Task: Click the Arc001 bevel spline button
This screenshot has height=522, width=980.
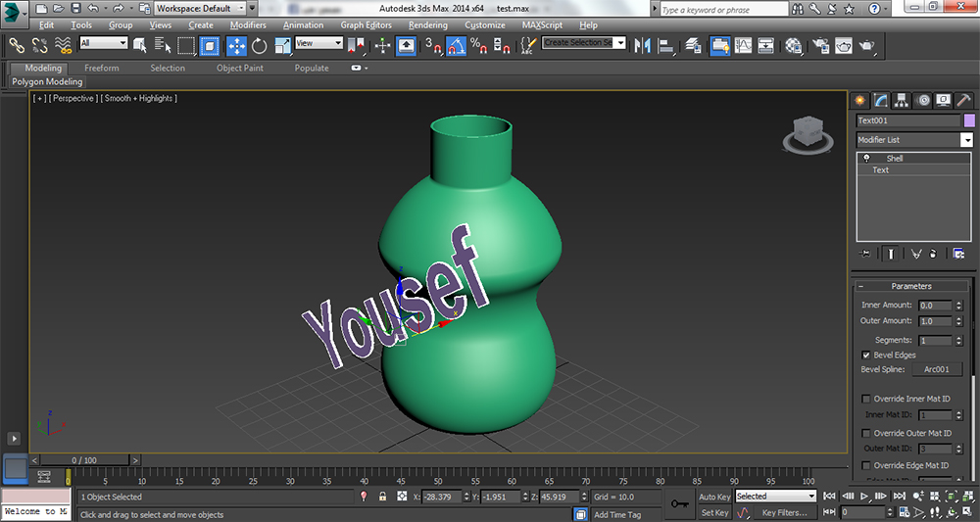Action: (x=937, y=369)
